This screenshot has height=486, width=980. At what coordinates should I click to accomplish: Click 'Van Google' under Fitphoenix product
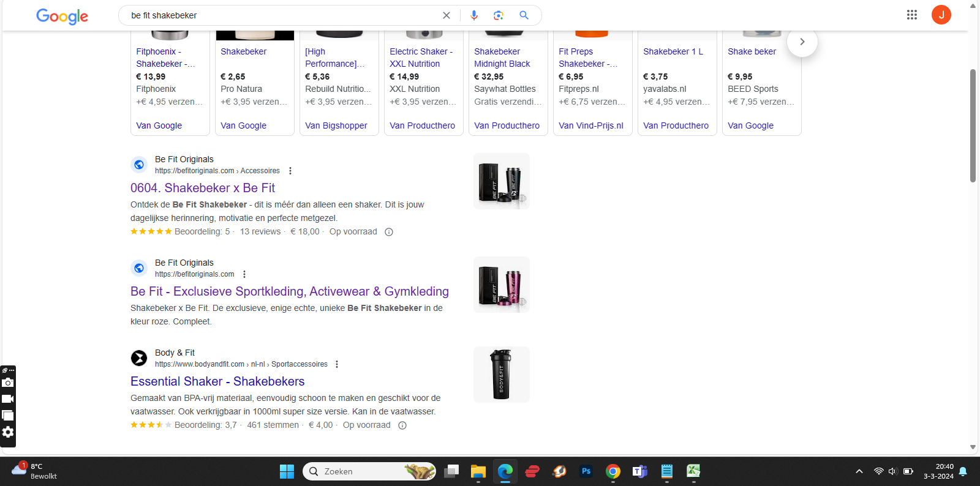coord(159,125)
